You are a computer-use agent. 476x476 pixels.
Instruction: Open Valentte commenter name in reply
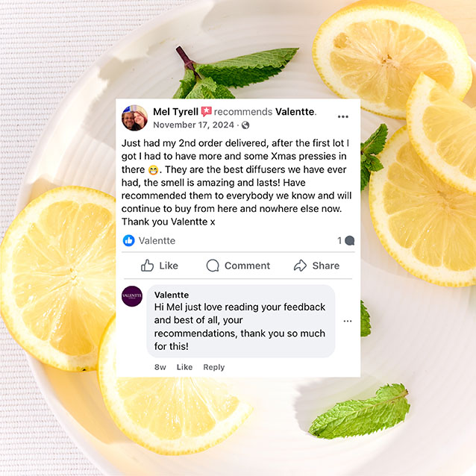pyautogui.click(x=172, y=295)
